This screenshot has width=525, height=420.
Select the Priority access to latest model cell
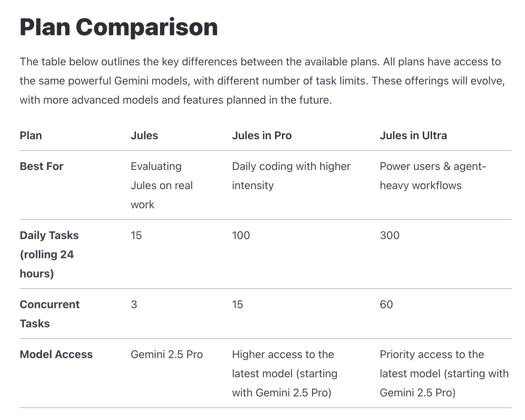coord(444,373)
